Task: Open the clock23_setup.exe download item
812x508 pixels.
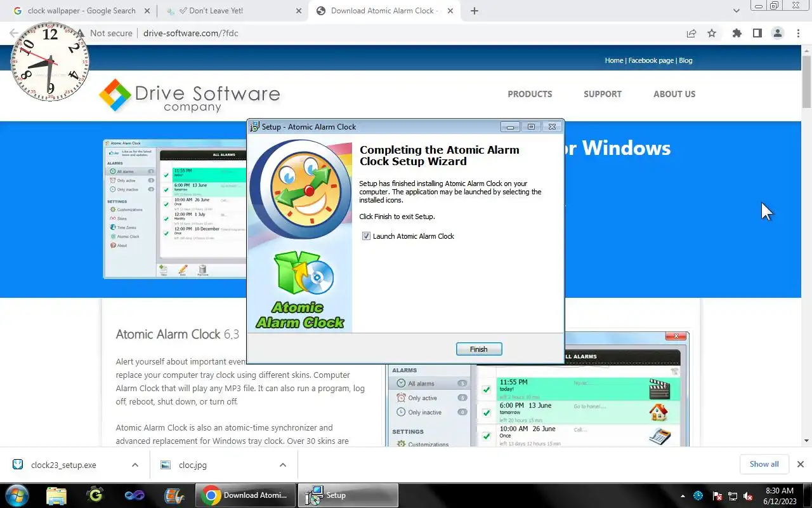Action: pyautogui.click(x=63, y=465)
